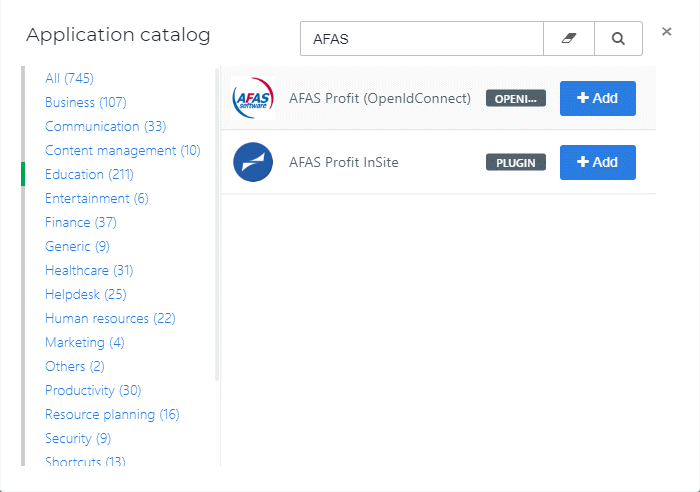
Task: Filter by Security (9) category
Action: click(78, 439)
